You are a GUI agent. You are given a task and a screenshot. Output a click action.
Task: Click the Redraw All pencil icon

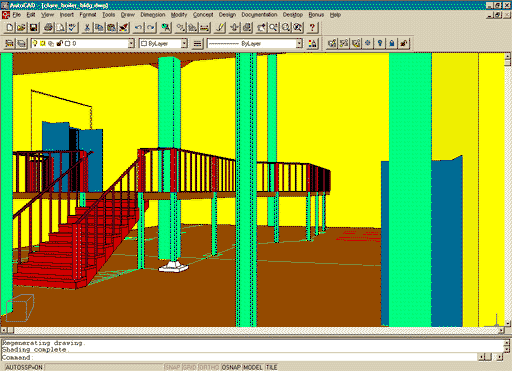(220, 27)
